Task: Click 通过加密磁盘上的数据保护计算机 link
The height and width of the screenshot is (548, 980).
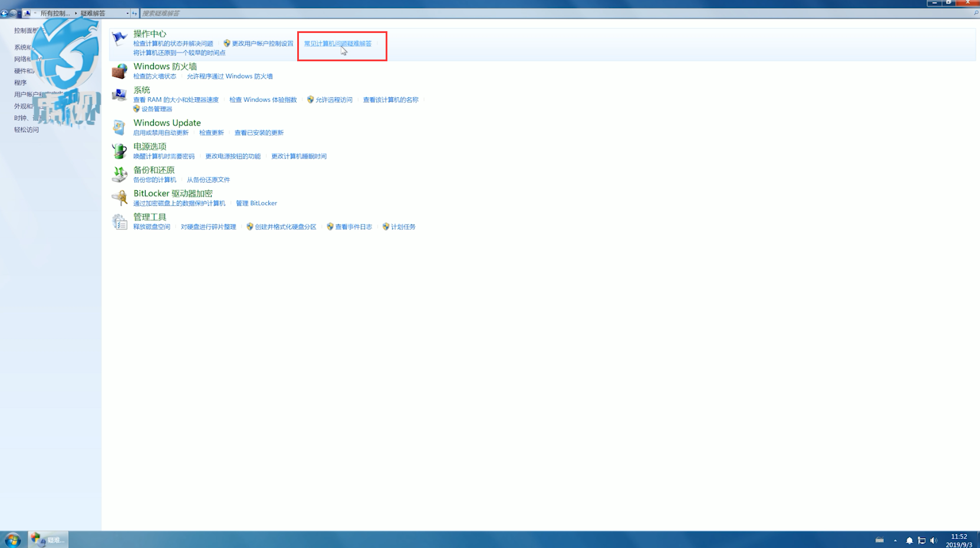Action: point(179,203)
